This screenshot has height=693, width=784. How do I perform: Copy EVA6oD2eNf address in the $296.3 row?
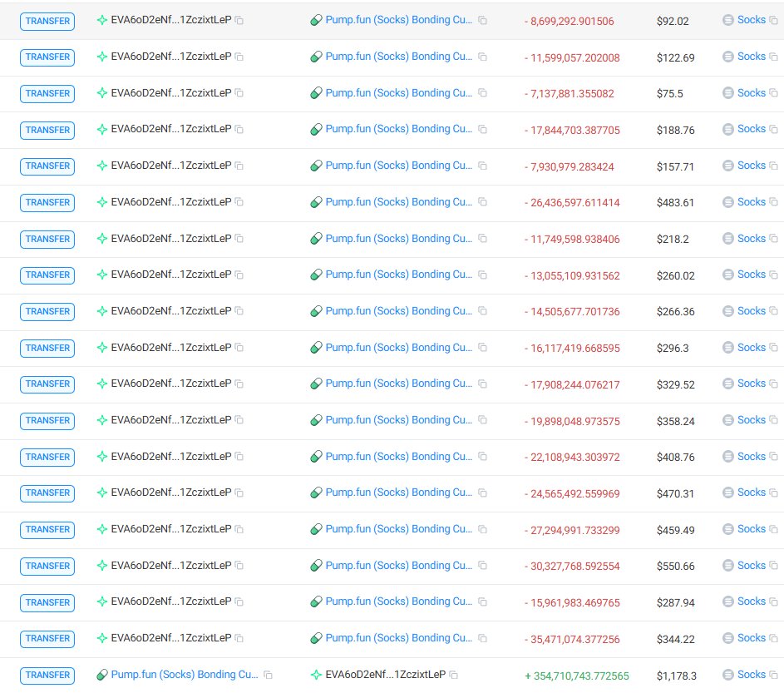pyautogui.click(x=239, y=347)
